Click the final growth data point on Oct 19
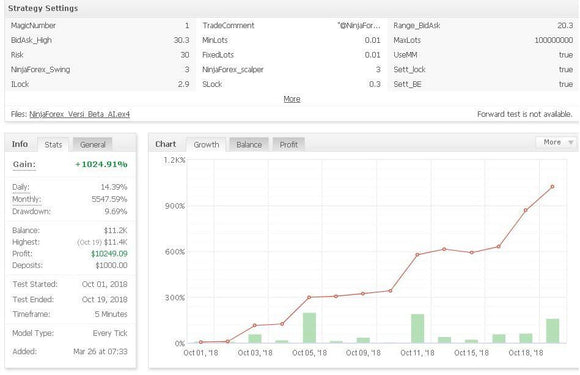This screenshot has width=580, height=375. (553, 187)
